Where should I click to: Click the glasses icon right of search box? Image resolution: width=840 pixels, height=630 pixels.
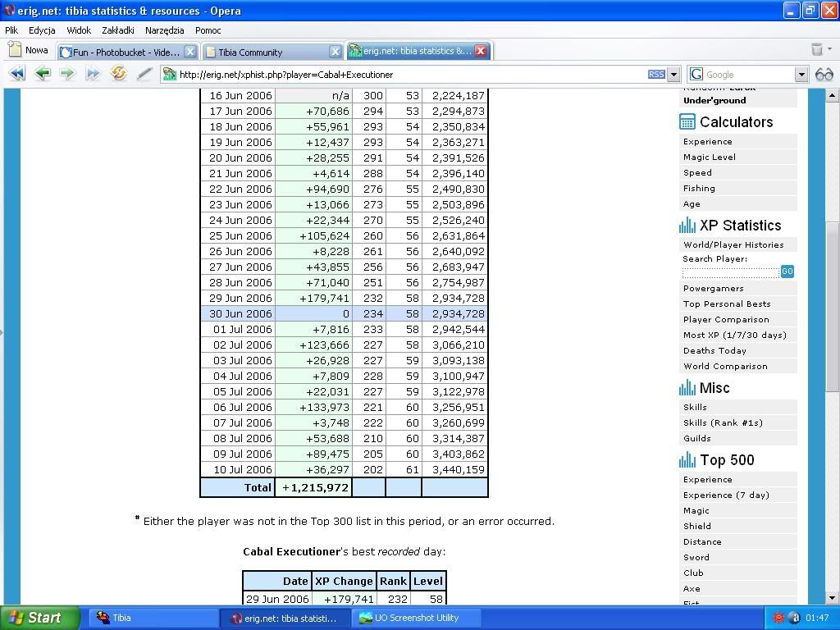824,74
